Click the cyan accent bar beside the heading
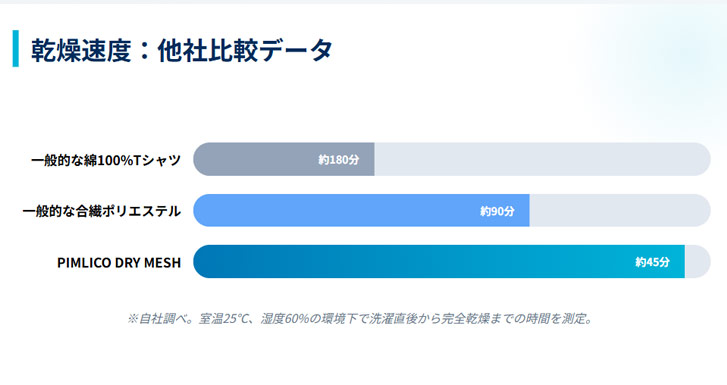The height and width of the screenshot is (385, 727). tap(16, 49)
